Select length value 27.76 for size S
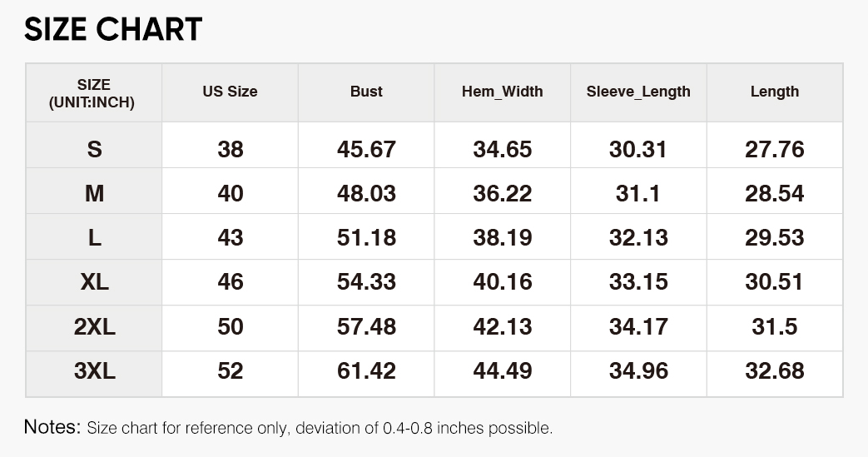868x457 pixels. [774, 150]
